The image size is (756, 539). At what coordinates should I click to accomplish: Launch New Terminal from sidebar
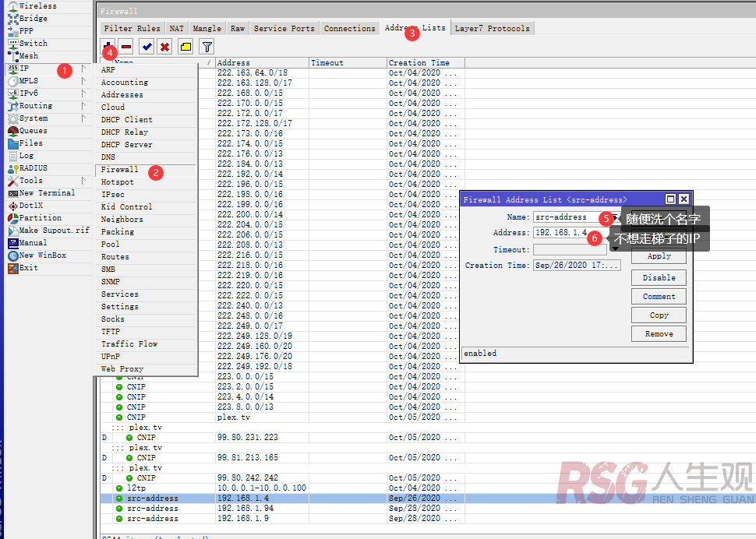pos(41,193)
